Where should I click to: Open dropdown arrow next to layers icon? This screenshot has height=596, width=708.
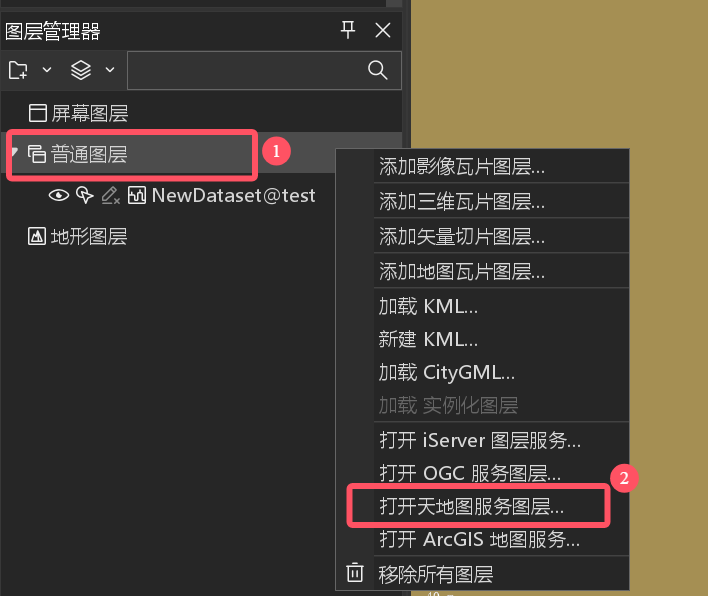[110, 70]
